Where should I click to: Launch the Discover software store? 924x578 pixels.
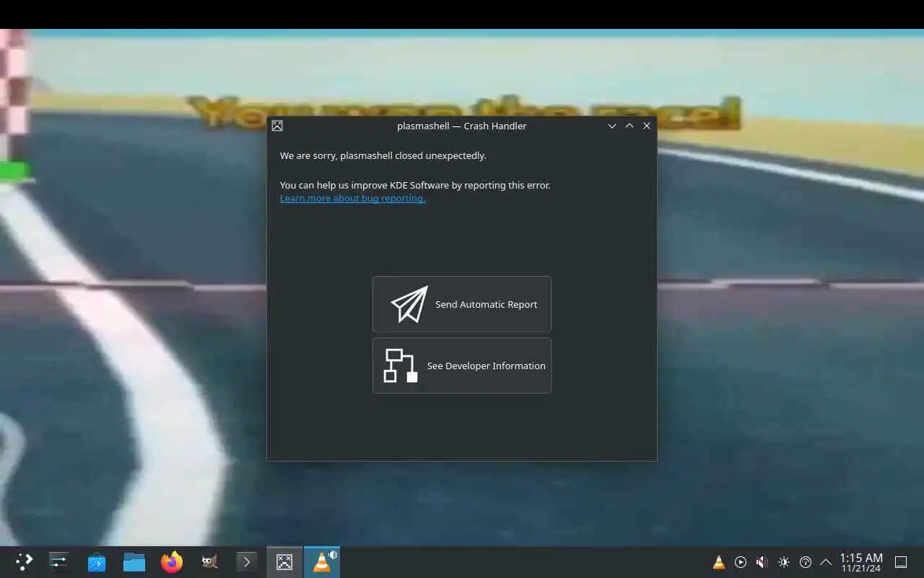pyautogui.click(x=97, y=561)
